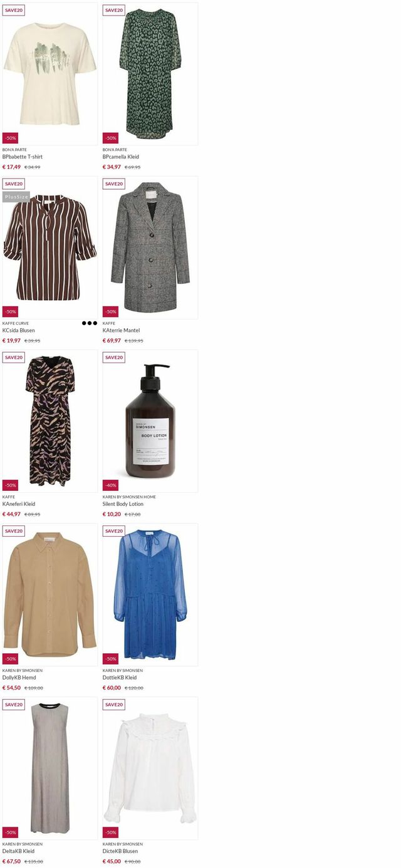Click the SAVE20 badge on BPbabette T-shirt
401x868 pixels.
[x=14, y=10]
